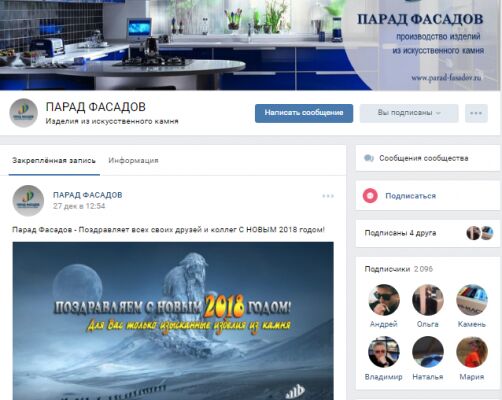Click the subscribed friends' avatars
502x400 pixels.
tap(480, 233)
